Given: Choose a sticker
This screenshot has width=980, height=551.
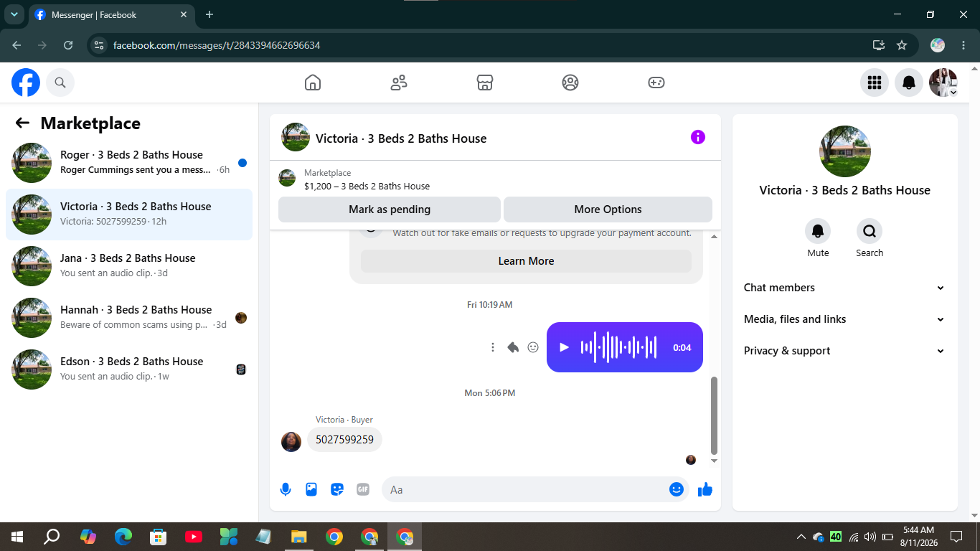Looking at the screenshot, I should [337, 489].
